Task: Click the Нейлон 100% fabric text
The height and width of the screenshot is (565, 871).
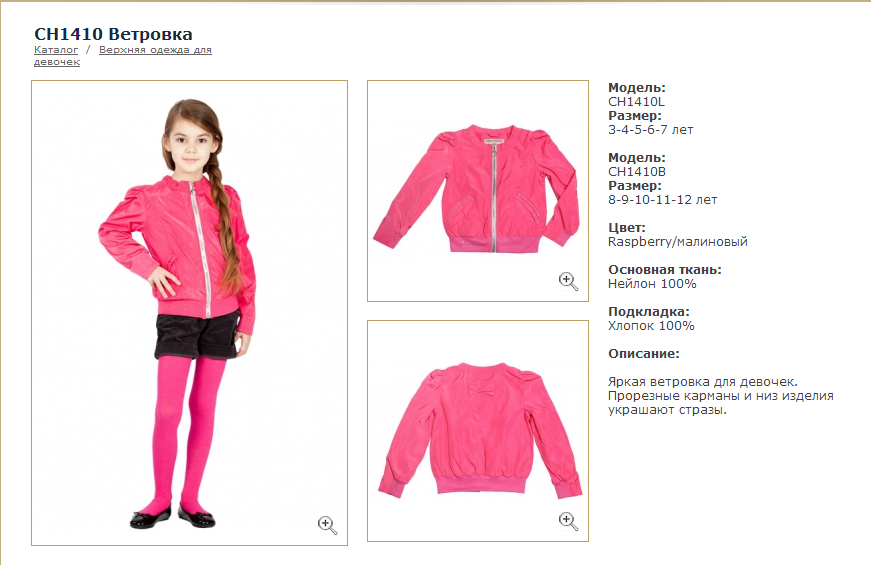Action: pyautogui.click(x=652, y=284)
